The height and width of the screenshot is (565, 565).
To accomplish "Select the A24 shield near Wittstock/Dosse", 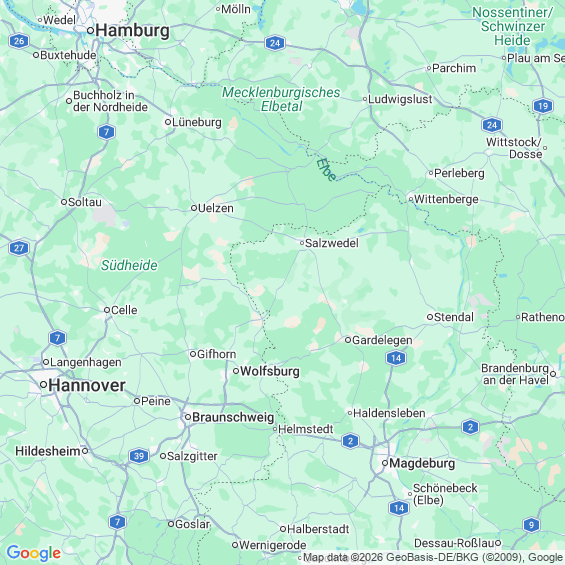I will click(492, 125).
